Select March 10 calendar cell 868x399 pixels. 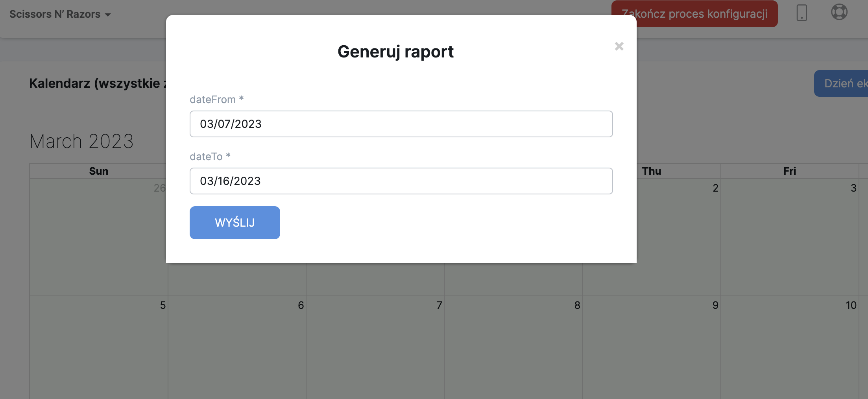tap(789, 346)
